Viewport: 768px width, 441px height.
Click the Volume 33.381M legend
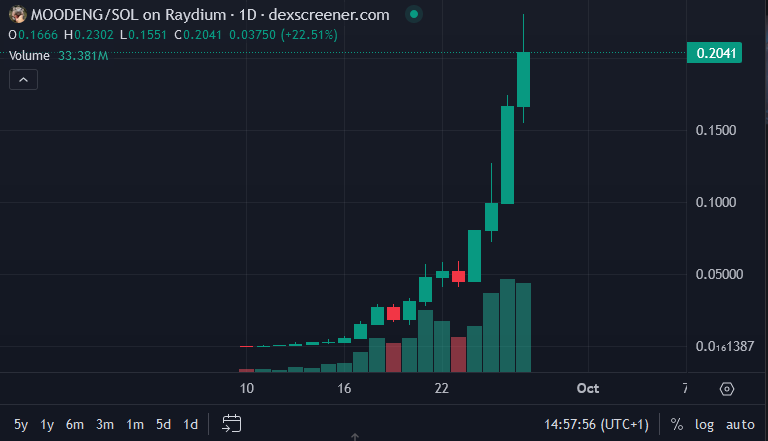click(59, 56)
